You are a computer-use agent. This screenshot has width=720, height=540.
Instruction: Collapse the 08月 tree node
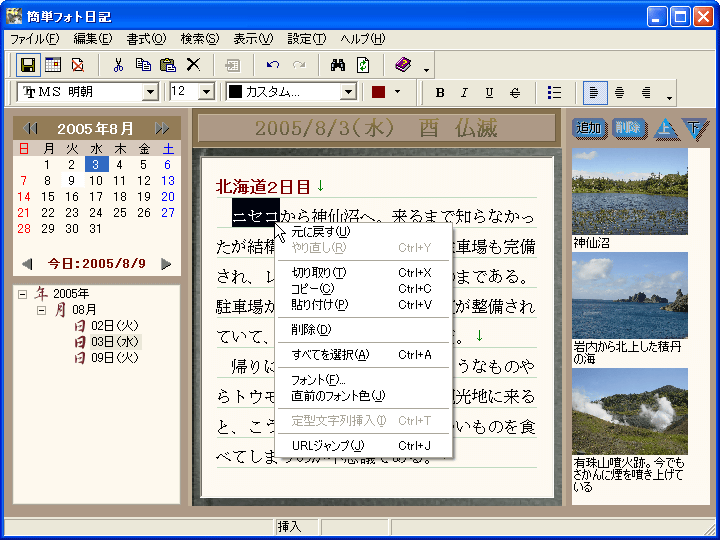coord(41,310)
